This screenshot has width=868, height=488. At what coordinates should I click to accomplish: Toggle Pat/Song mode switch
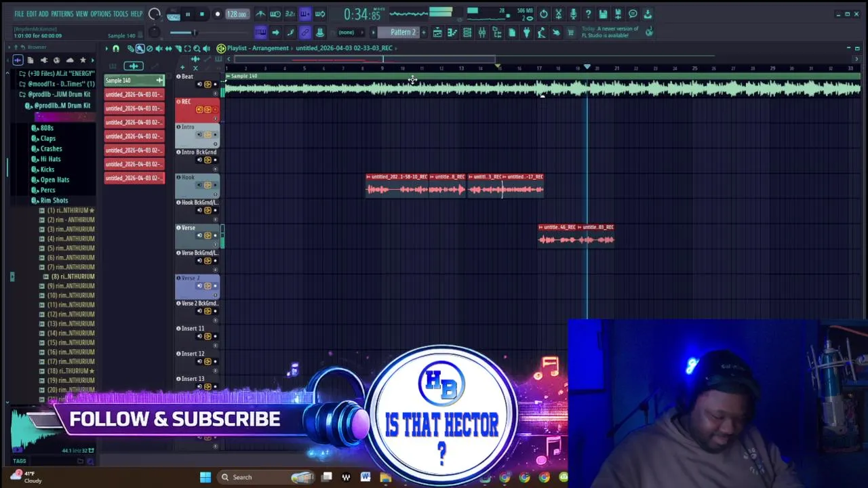[174, 14]
